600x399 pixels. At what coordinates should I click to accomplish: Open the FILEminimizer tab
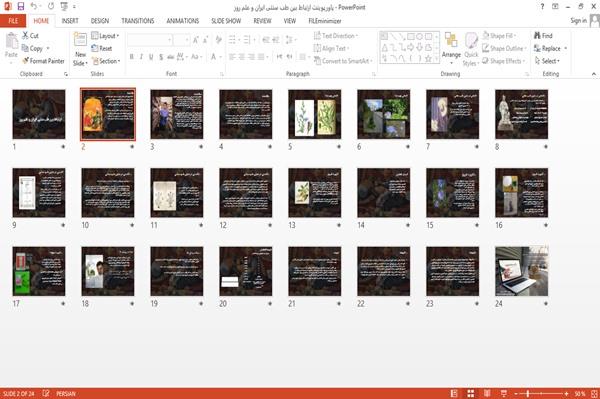pyautogui.click(x=325, y=21)
